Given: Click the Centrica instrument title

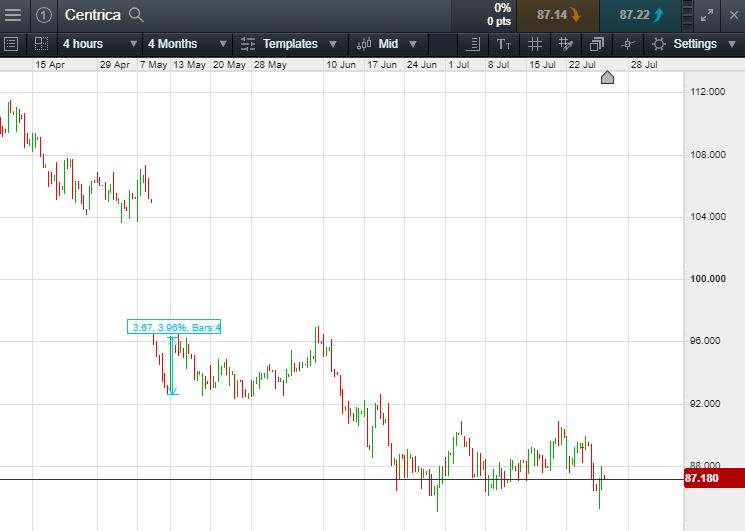Looking at the screenshot, I should click(93, 15).
